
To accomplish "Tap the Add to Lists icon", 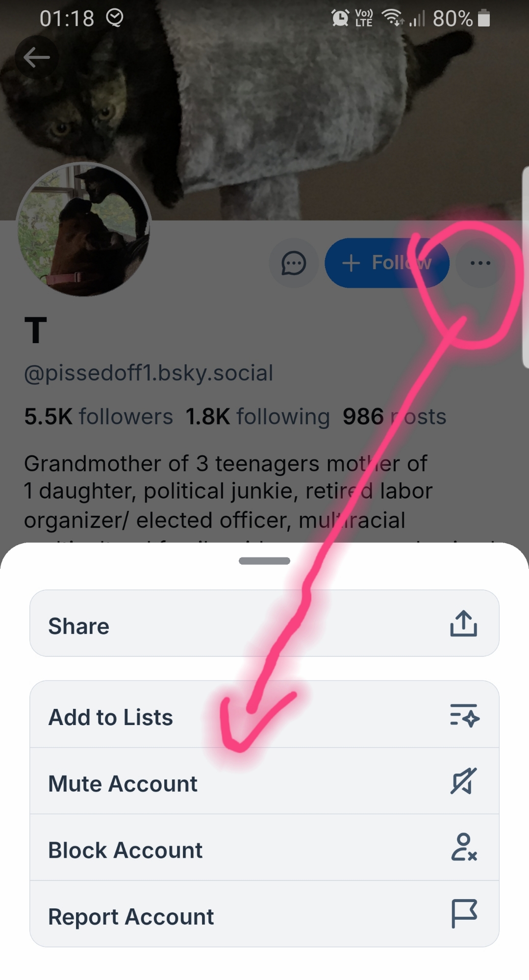I will click(x=464, y=715).
